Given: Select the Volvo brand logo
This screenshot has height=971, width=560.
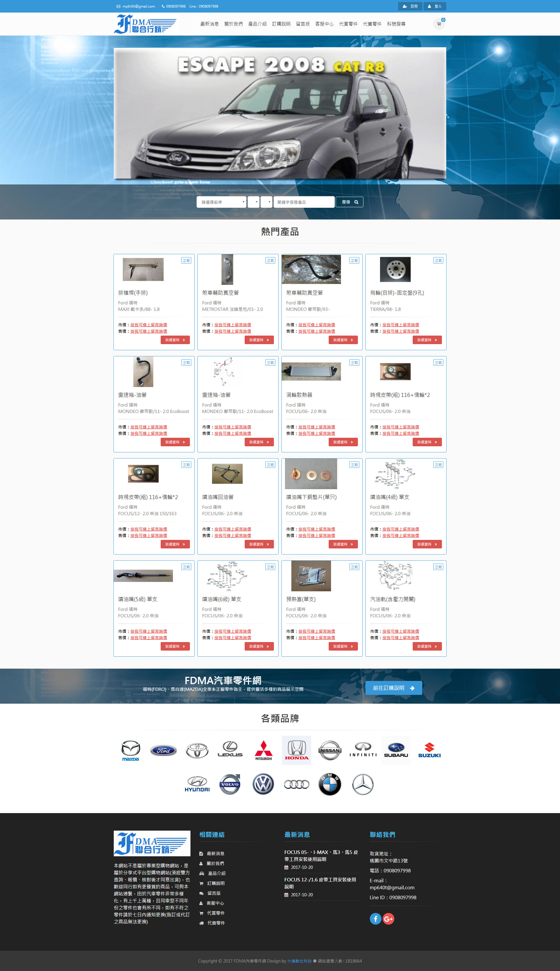Looking at the screenshot, I should (230, 784).
